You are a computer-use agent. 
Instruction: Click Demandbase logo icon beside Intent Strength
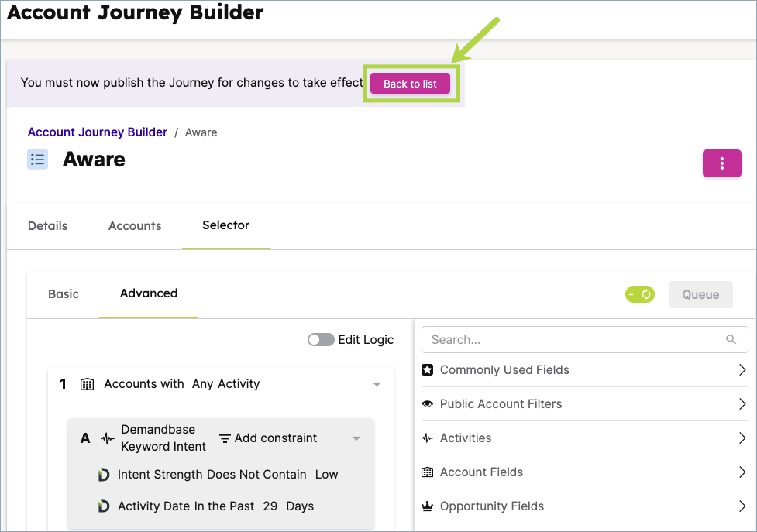(x=103, y=475)
